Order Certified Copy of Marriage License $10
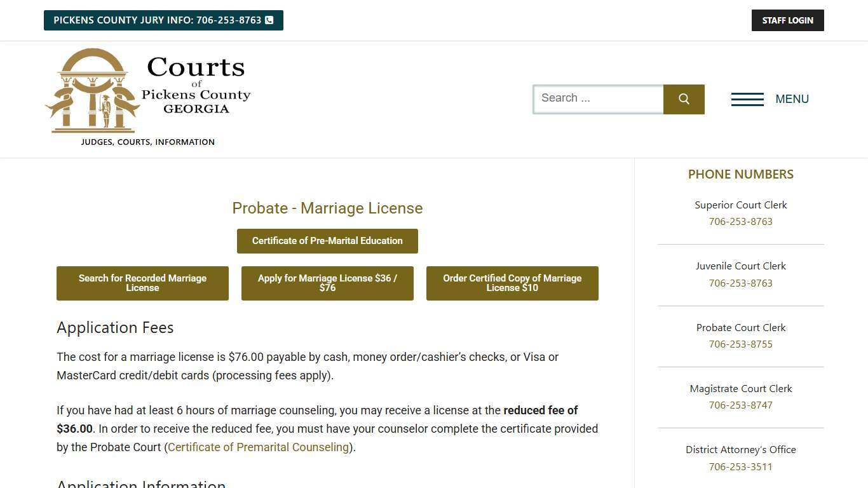868x488 pixels. click(x=512, y=283)
